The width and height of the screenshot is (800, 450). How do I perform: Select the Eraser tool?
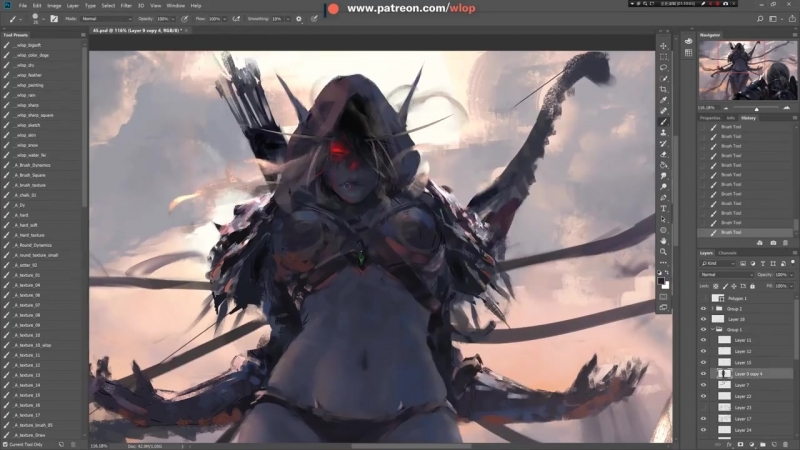(663, 154)
